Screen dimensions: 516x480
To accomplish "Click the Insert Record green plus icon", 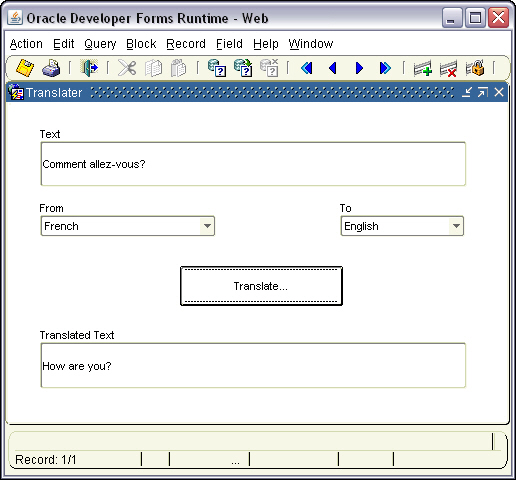I will click(422, 68).
